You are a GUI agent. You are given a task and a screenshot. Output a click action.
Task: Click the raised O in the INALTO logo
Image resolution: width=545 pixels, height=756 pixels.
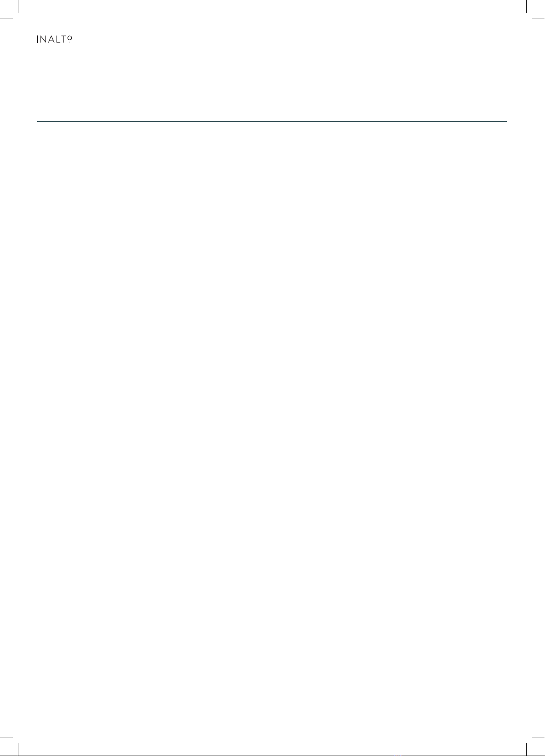click(70, 38)
